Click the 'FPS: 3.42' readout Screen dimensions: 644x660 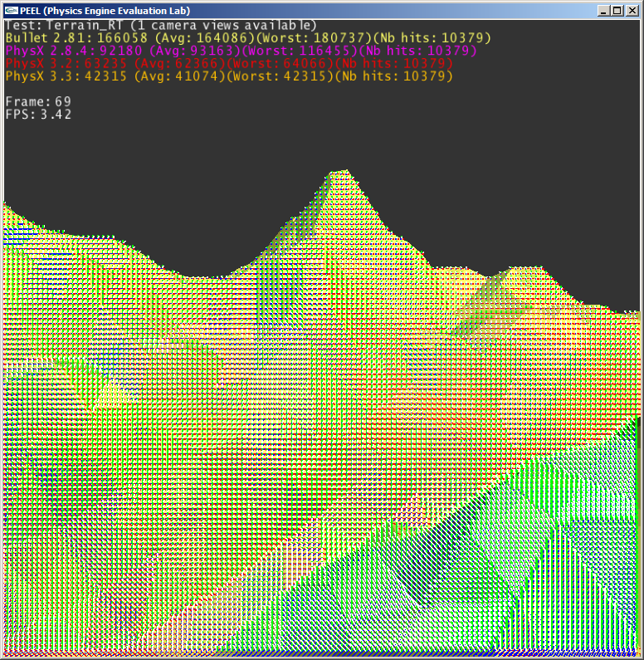[38, 115]
